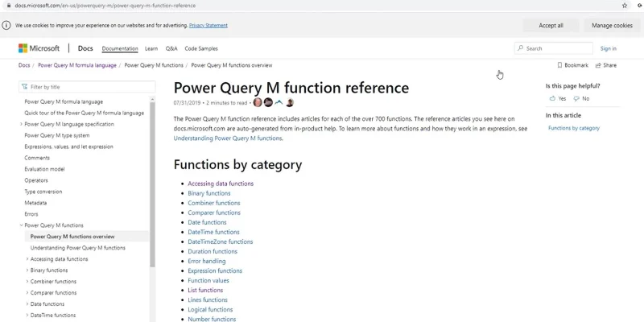Click the Docs brand link
This screenshot has width=644, height=322.
(x=85, y=48)
